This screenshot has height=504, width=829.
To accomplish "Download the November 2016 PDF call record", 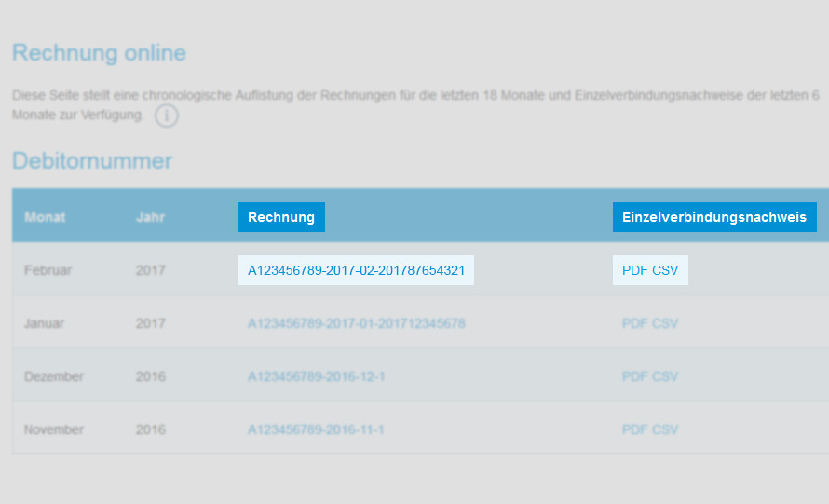I will pyautogui.click(x=634, y=429).
